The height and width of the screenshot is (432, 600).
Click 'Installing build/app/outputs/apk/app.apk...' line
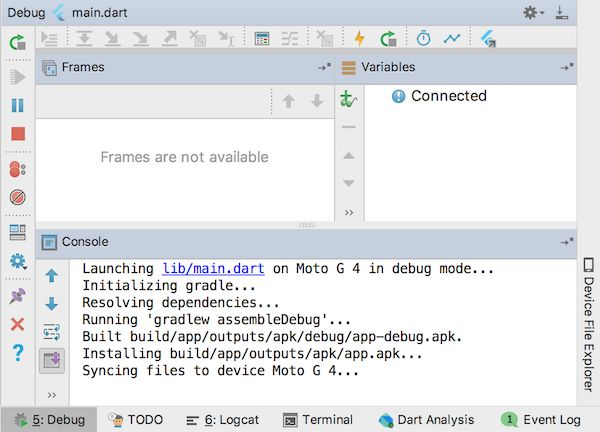tap(252, 354)
